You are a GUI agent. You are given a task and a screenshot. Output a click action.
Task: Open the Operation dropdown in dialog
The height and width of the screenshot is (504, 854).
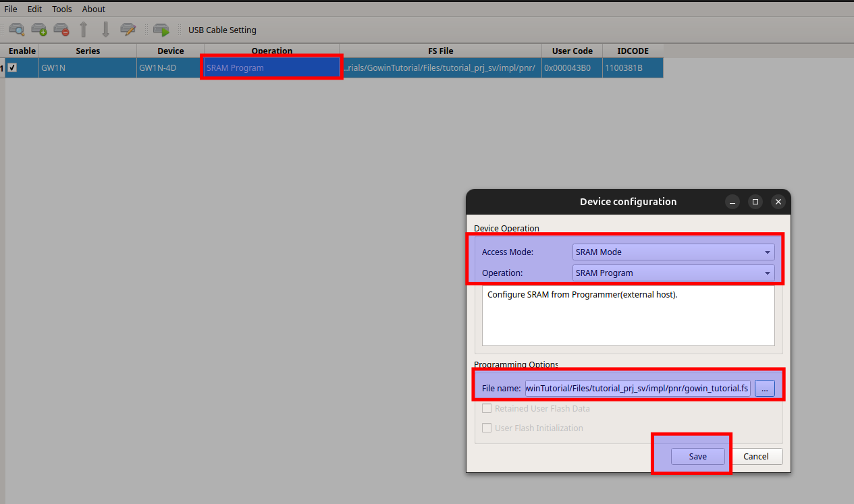[x=673, y=273]
